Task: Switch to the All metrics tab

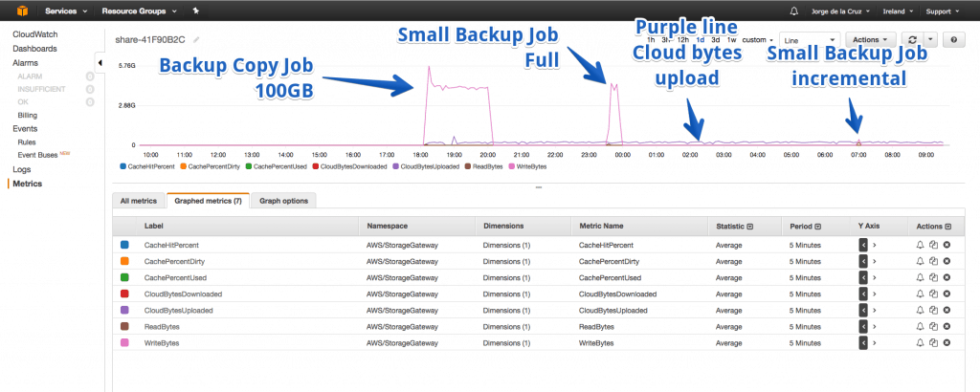Action: pyautogui.click(x=139, y=201)
